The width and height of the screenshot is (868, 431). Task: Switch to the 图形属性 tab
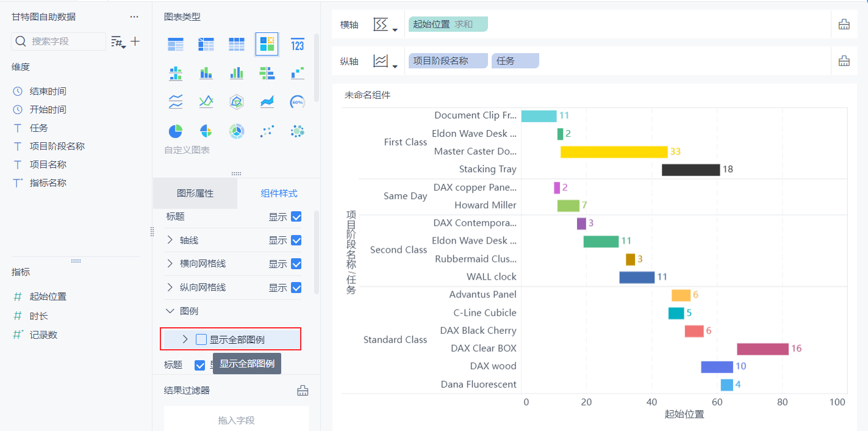pos(195,194)
